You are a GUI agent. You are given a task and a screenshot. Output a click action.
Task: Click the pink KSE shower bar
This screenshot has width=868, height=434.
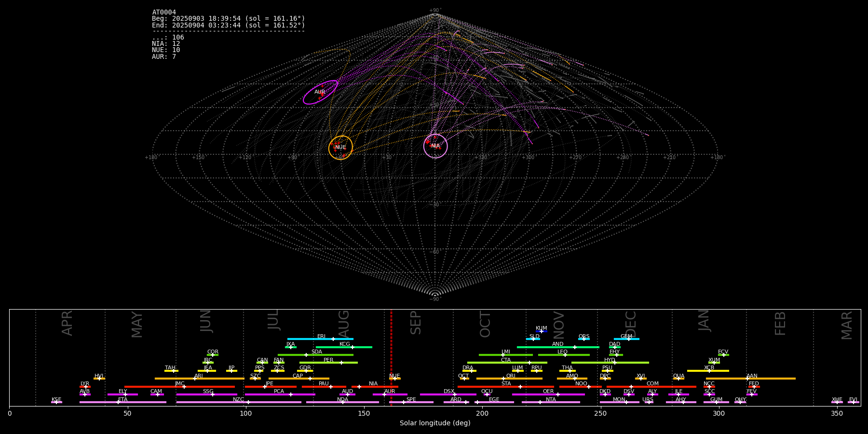point(56,402)
